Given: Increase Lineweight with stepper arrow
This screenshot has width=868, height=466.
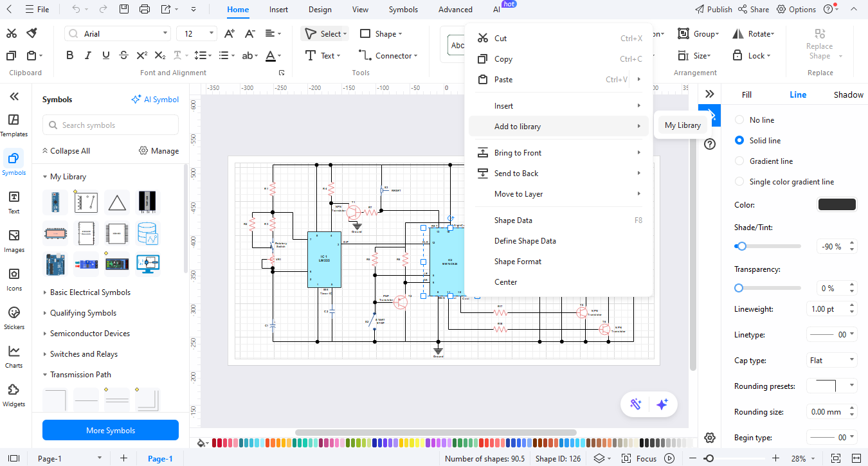Looking at the screenshot, I should [852, 306].
